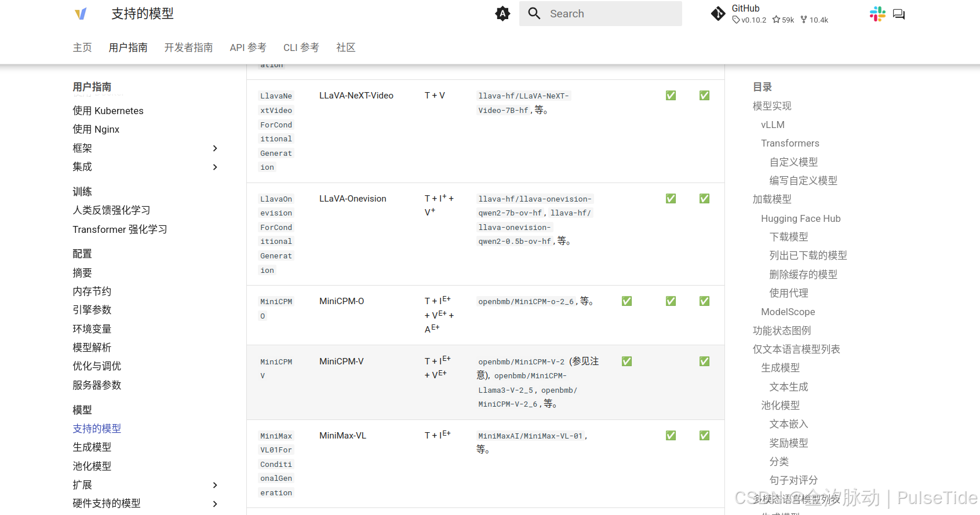Open 人类反馈强化学习 page

(111, 210)
